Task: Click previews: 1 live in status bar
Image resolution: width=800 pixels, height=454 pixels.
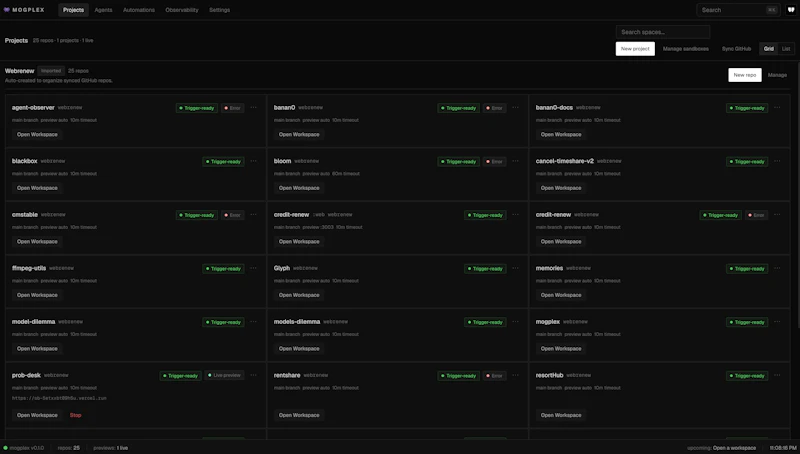Action: pyautogui.click(x=111, y=448)
